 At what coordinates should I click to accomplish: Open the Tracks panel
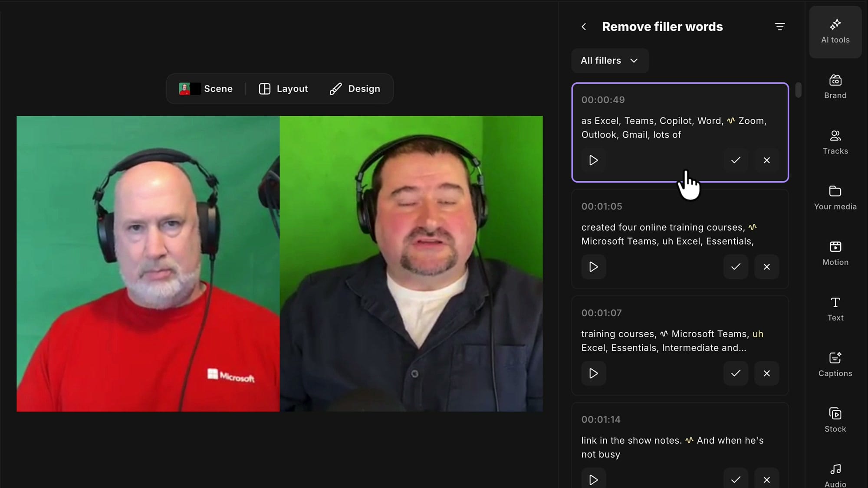[835, 142]
